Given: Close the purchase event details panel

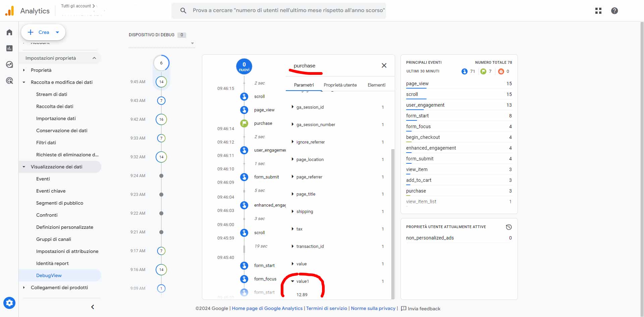Looking at the screenshot, I should tap(384, 65).
